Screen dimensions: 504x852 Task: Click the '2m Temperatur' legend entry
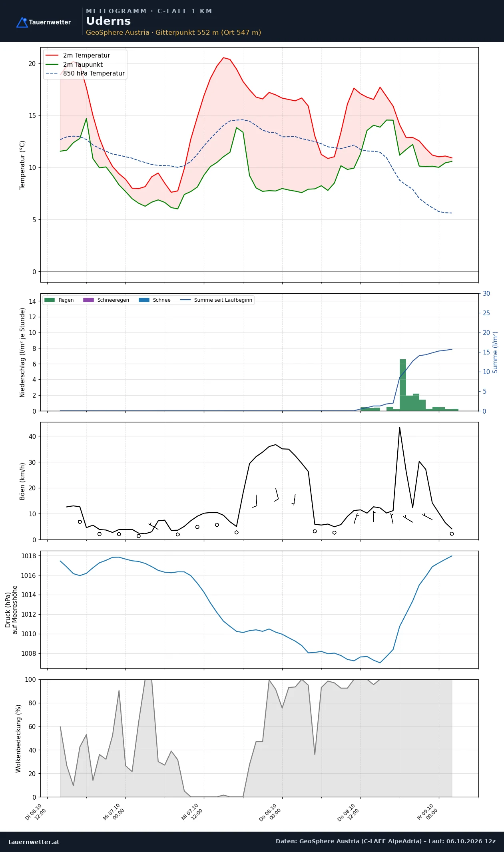coord(86,56)
